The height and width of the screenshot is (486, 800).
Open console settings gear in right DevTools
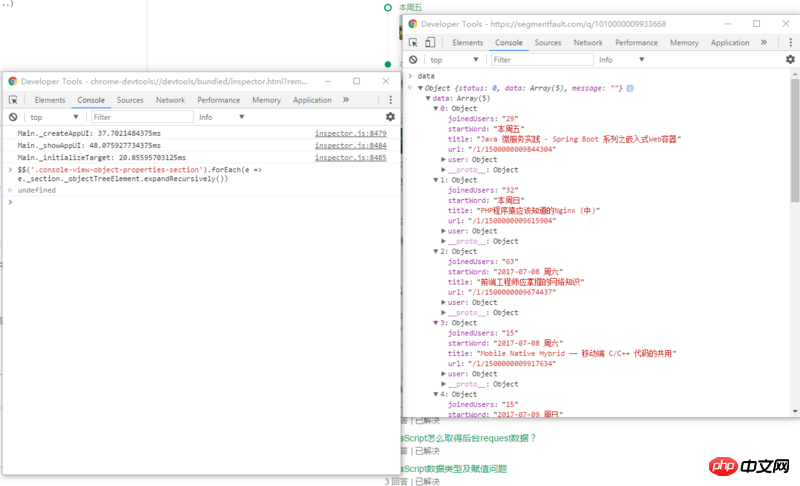click(790, 59)
